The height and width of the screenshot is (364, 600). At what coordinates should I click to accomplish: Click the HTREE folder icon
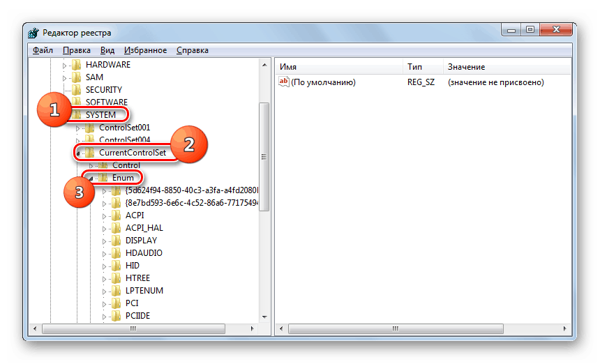pyautogui.click(x=117, y=278)
